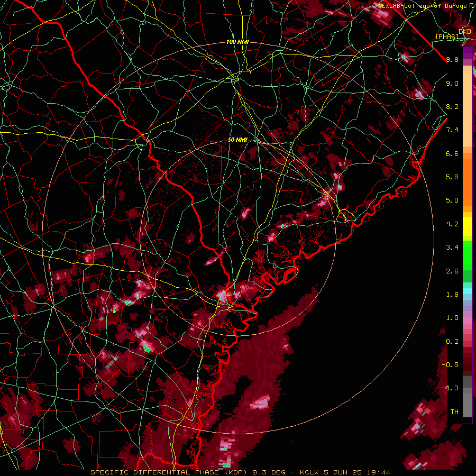Viewport: 476px width, 476px height.
Task: Click the 3.4 scale value
Action: [452, 248]
